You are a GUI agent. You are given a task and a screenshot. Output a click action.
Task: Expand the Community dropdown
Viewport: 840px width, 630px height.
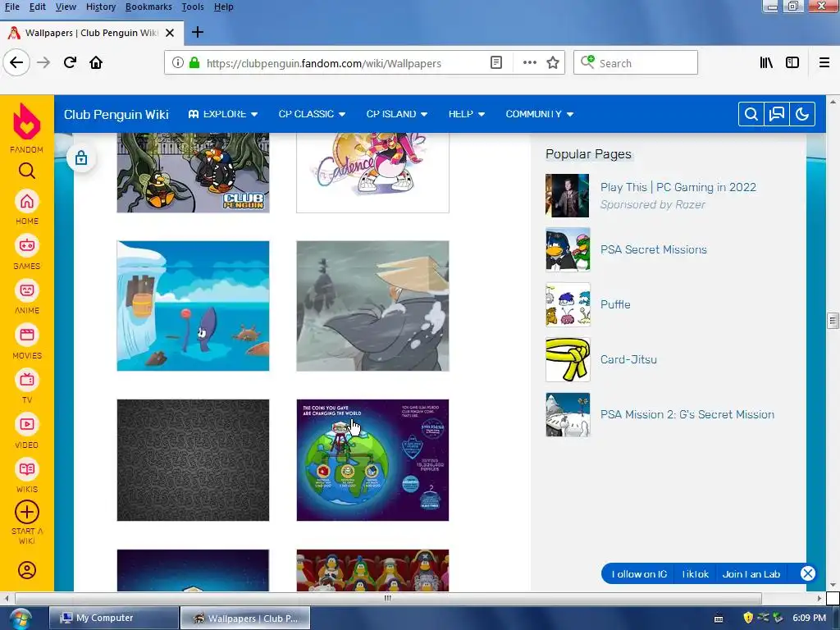(x=540, y=114)
